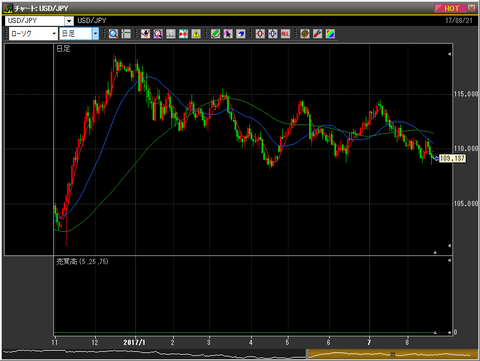This screenshot has height=361, width=480.
Task: Open the rainbow color settings icon
Action: (330, 34)
